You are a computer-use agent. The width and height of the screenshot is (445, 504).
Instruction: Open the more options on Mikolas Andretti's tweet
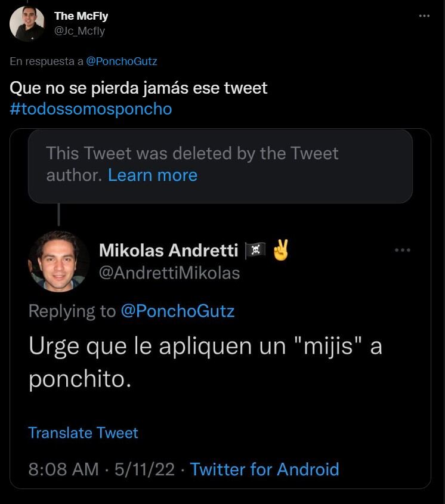403,250
